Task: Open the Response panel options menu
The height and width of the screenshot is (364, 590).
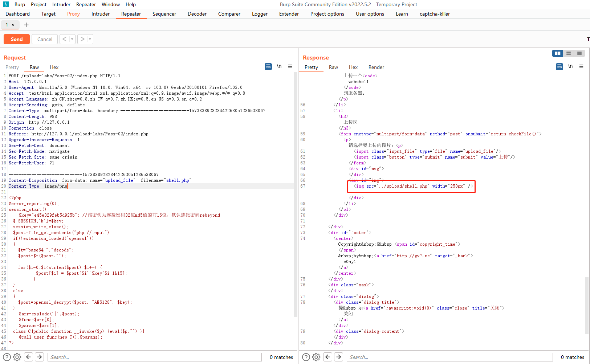Action: pyautogui.click(x=581, y=66)
